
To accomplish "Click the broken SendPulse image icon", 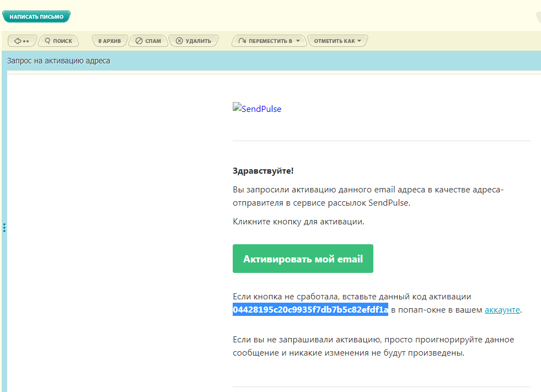I will pyautogui.click(x=237, y=106).
